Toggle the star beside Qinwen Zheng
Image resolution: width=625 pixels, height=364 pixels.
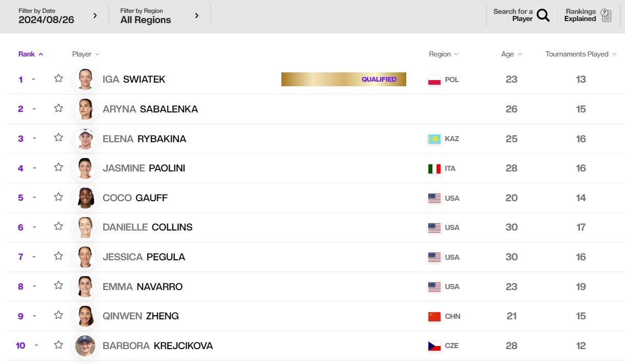[x=59, y=315]
